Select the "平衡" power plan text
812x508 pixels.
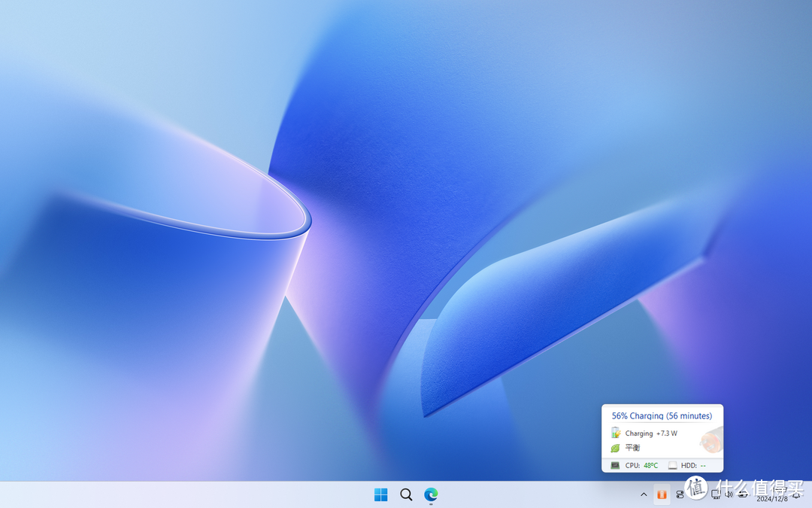click(x=632, y=447)
